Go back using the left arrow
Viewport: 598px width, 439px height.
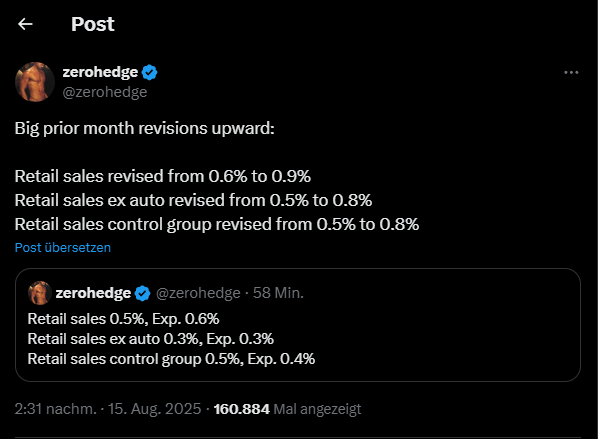pyautogui.click(x=25, y=24)
